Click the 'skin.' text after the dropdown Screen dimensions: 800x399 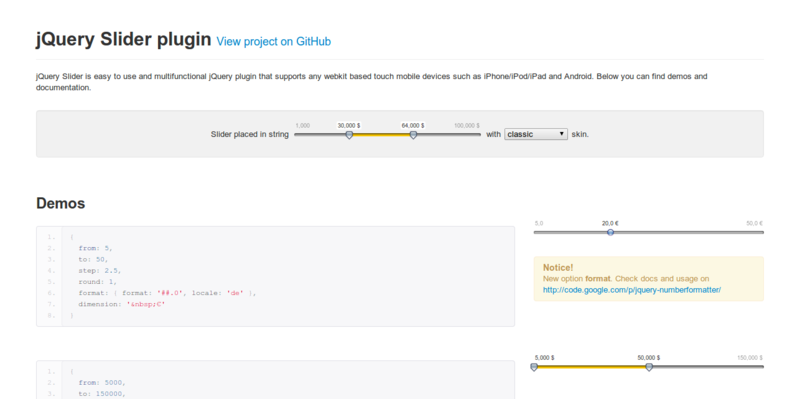point(580,135)
